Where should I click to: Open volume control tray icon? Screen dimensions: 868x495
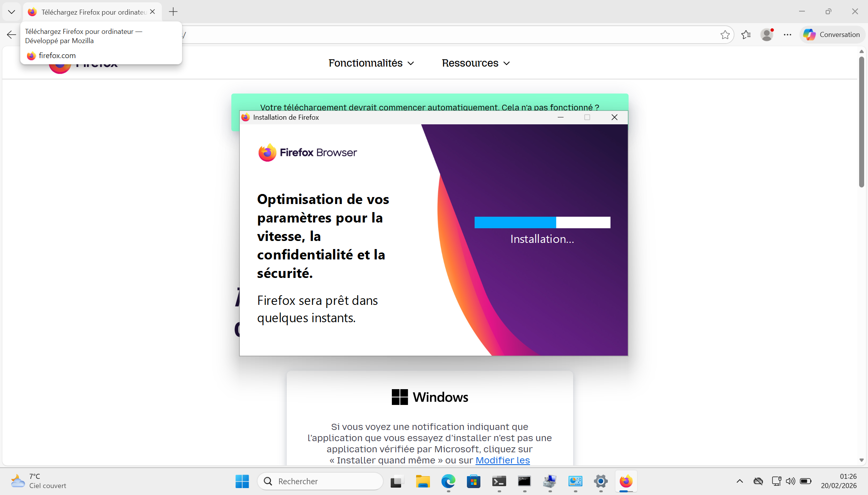790,481
